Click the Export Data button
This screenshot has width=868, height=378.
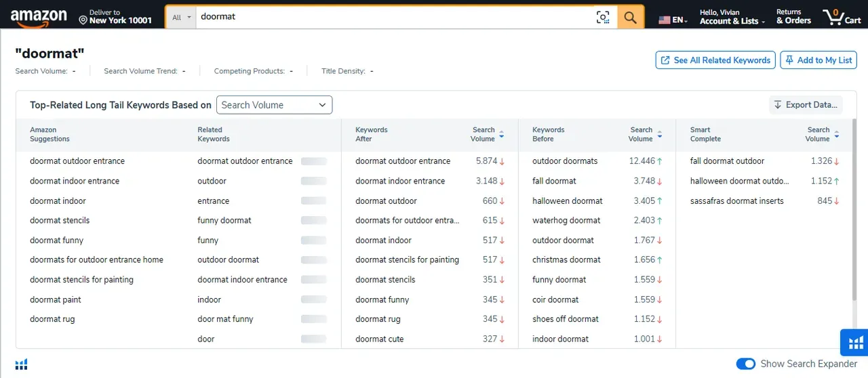click(x=806, y=105)
